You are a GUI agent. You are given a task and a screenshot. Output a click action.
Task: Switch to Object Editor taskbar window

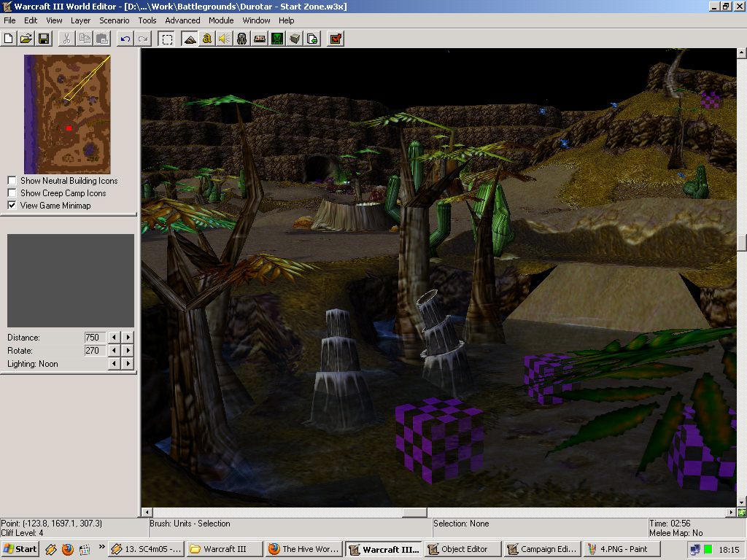point(463,549)
